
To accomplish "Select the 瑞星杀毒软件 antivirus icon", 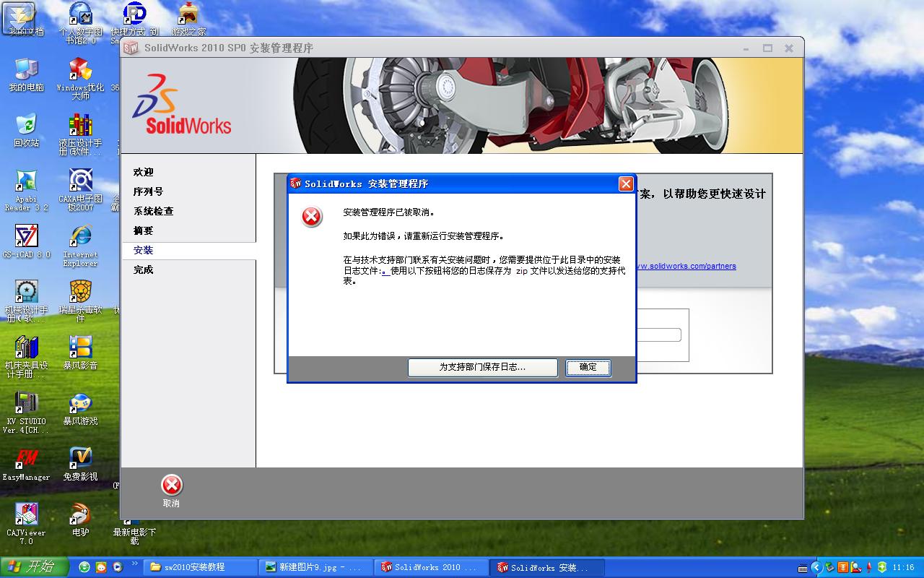I will point(80,301).
